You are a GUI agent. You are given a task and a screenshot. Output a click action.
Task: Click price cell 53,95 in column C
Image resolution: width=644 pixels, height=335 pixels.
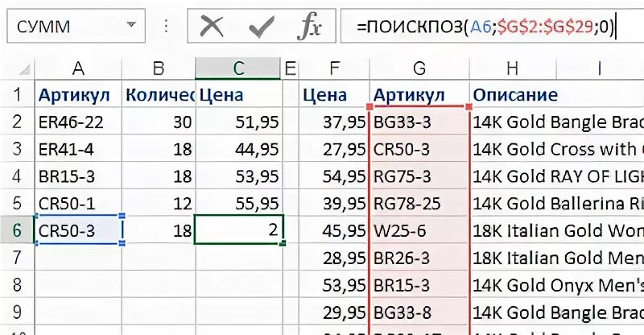click(238, 176)
